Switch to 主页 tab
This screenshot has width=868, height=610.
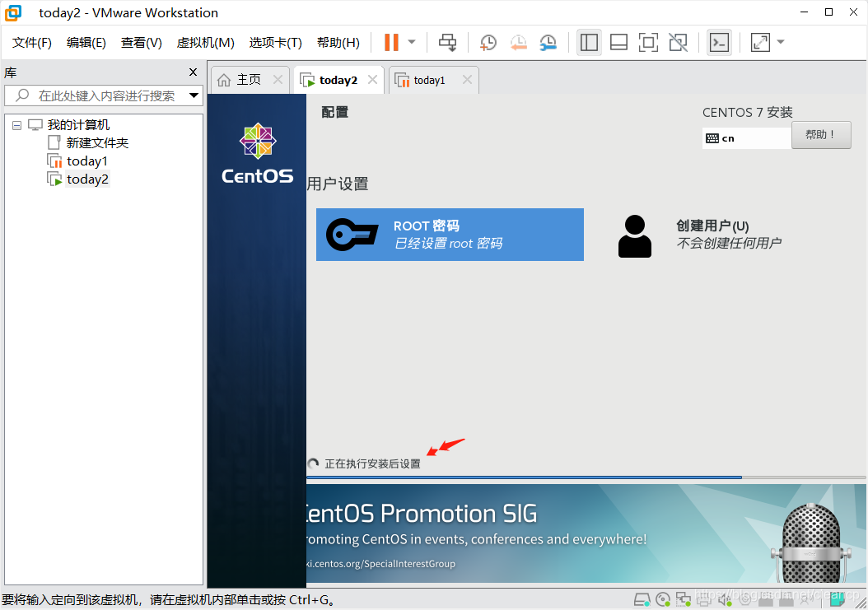click(x=249, y=80)
